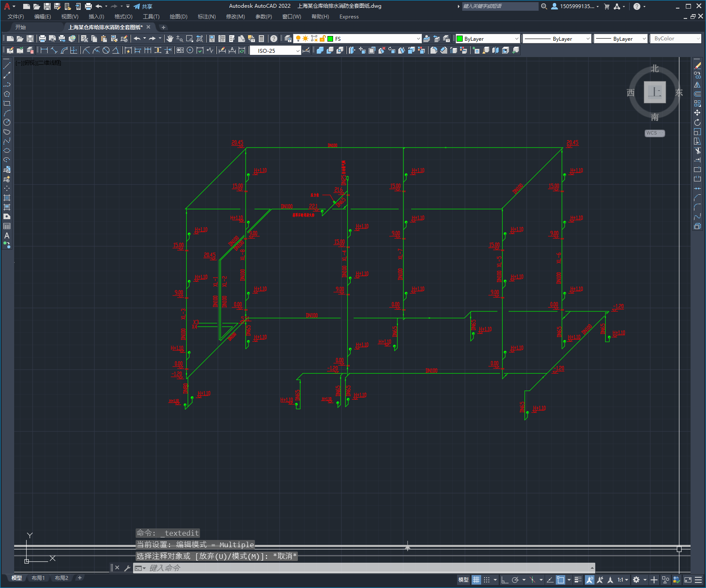
Task: Click the Diameter dimension tool
Action: point(106,50)
